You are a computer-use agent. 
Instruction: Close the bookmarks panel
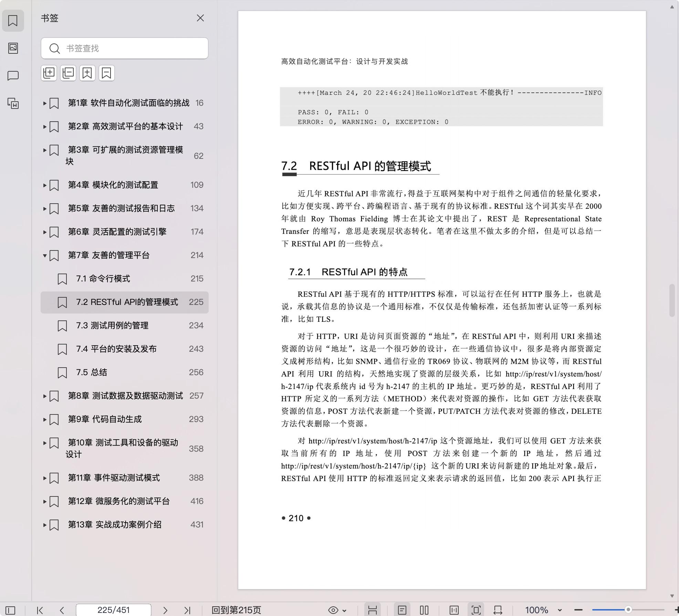200,18
